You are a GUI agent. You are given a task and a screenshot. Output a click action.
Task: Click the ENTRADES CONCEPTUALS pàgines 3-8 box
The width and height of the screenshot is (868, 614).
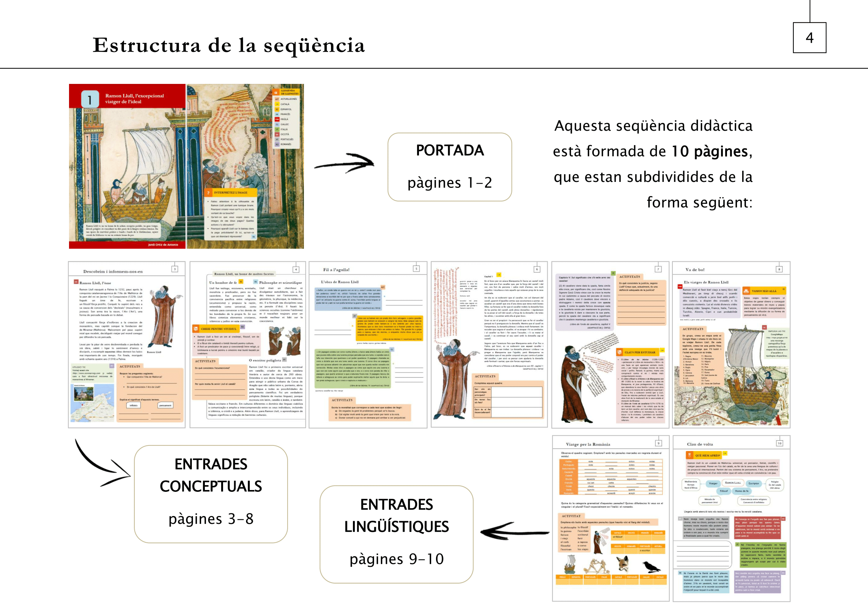tap(211, 494)
